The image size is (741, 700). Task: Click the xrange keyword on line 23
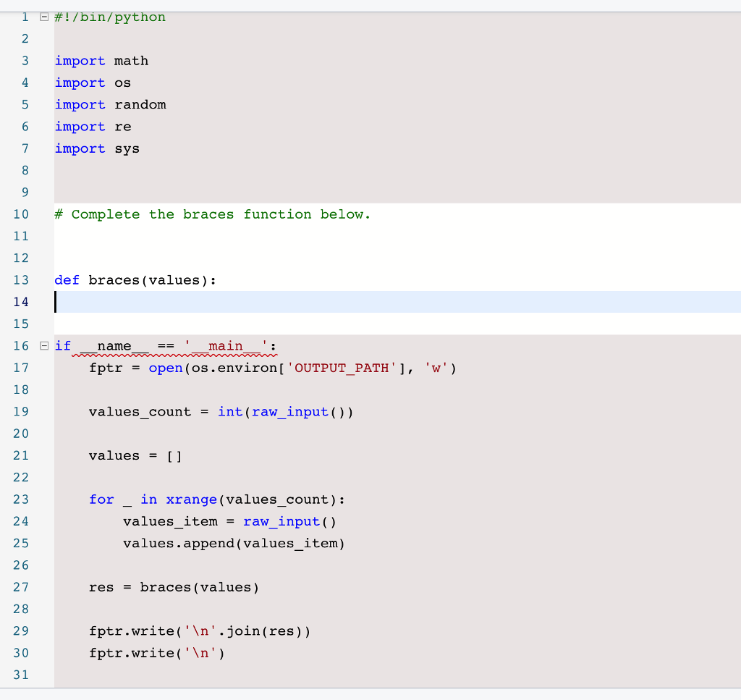191,499
